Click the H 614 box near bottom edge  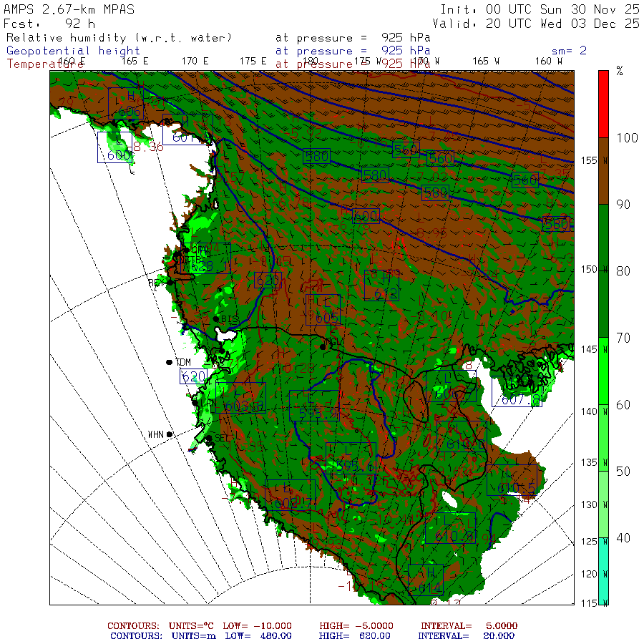point(426,580)
